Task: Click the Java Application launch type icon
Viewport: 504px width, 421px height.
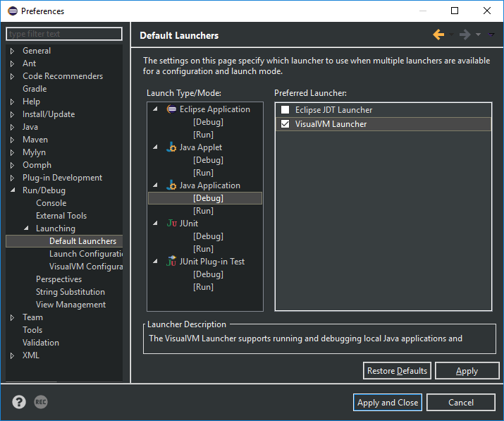Action: (x=171, y=185)
